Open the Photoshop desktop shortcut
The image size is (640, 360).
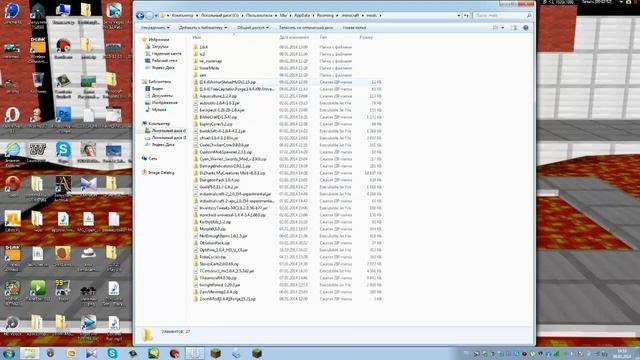tap(63, 115)
